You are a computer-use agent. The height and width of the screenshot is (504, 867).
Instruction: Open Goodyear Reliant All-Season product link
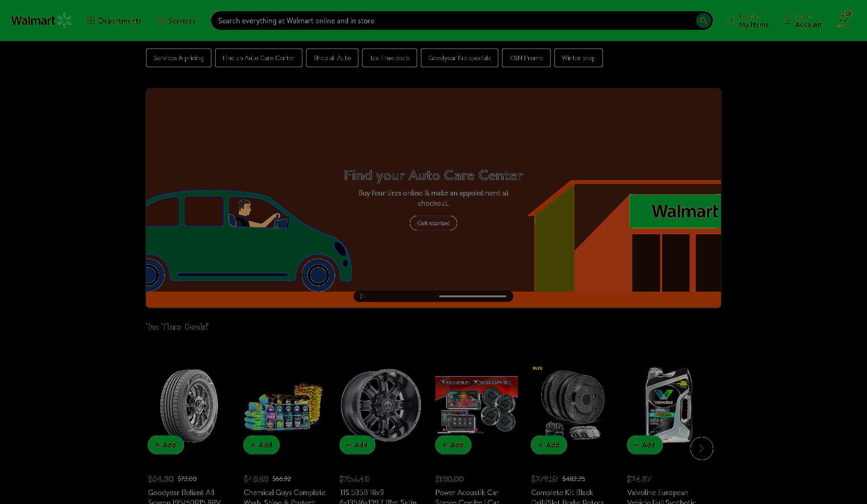[184, 497]
